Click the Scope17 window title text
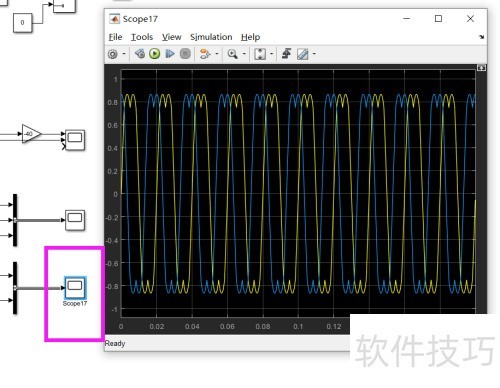The image size is (500, 388). point(140,19)
